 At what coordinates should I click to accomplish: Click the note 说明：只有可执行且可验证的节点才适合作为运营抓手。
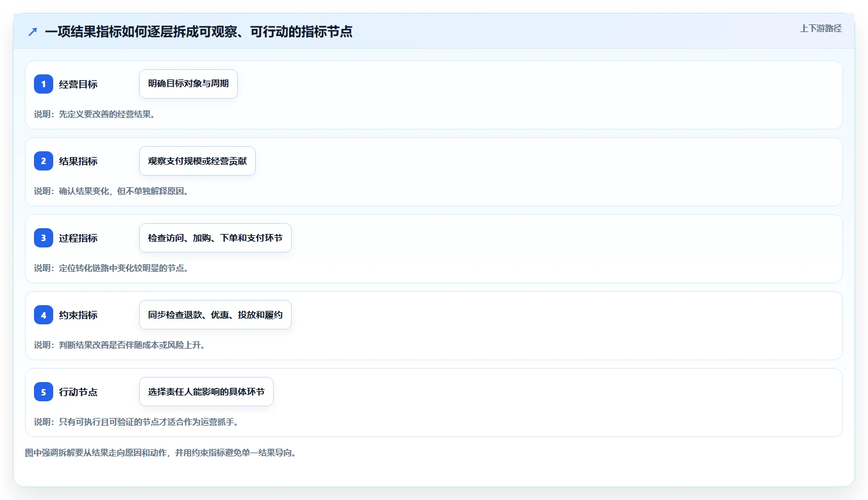pos(137,422)
